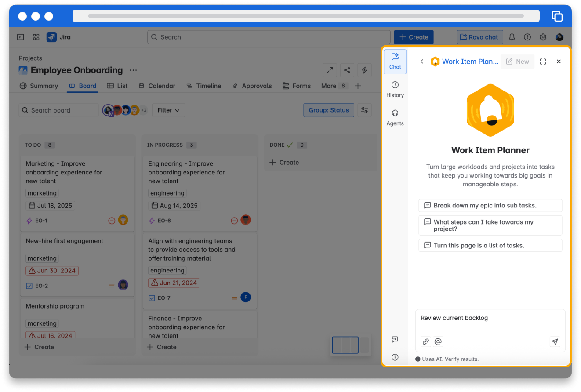Screen dimensions: 581x392
Task: Collapse the Jira sidebar panel icon
Action: (x=20, y=37)
